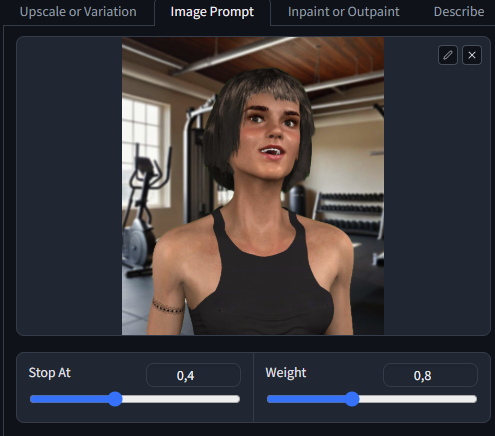Click the Weight label text

pyautogui.click(x=286, y=373)
